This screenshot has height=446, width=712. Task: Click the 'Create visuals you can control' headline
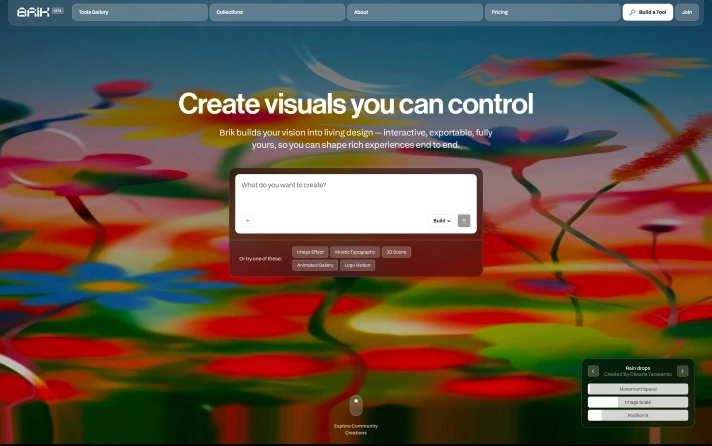click(356, 104)
